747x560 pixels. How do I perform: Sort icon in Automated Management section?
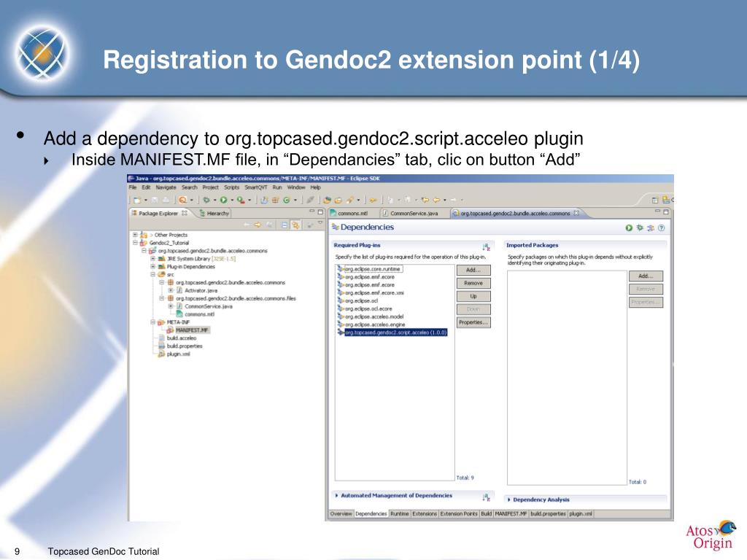487,497
